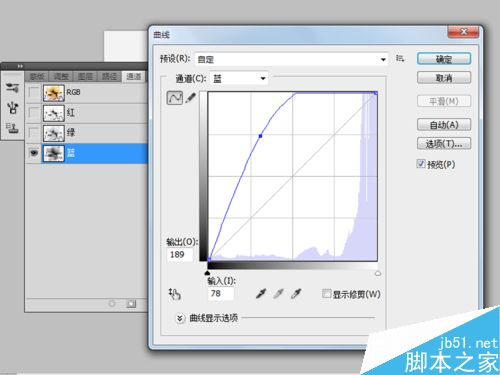Pick the gray point eyedropper

(x=278, y=294)
